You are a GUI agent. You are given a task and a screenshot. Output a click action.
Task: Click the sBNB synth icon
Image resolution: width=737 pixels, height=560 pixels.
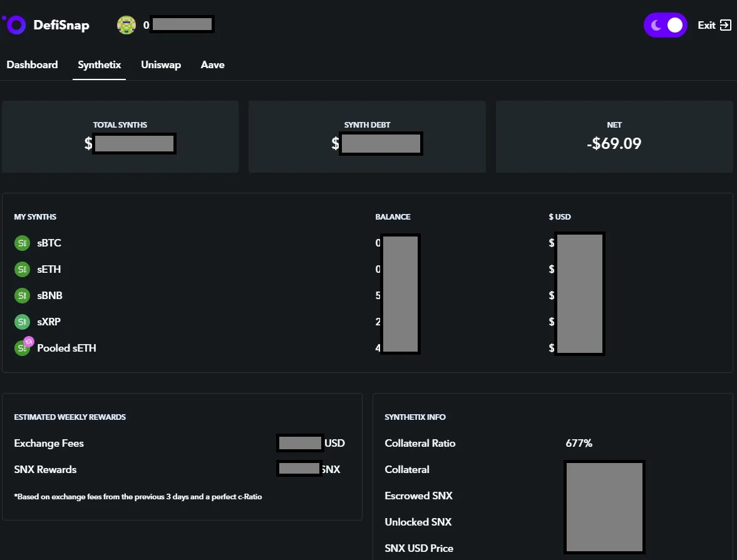coord(22,295)
